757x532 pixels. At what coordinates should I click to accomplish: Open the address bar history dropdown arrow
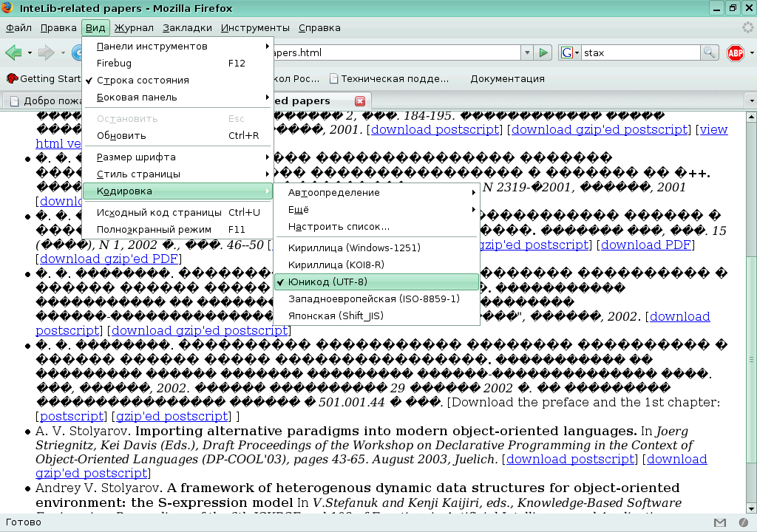click(526, 52)
